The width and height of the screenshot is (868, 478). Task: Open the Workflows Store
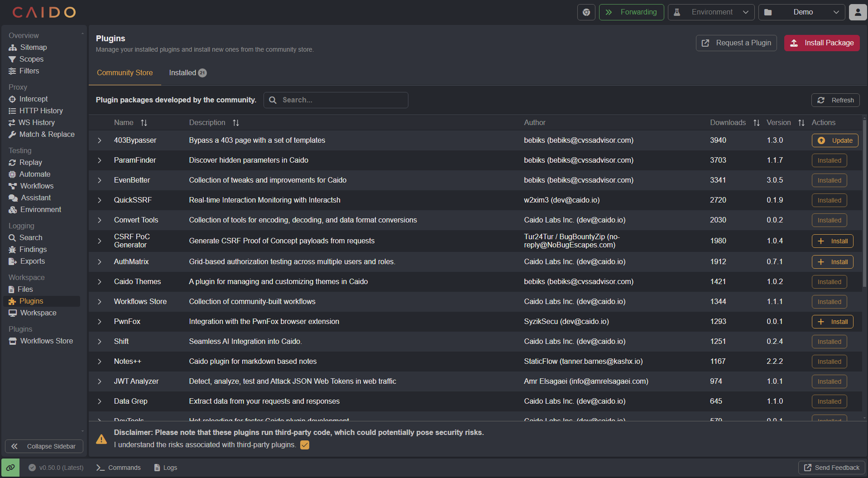pyautogui.click(x=46, y=341)
